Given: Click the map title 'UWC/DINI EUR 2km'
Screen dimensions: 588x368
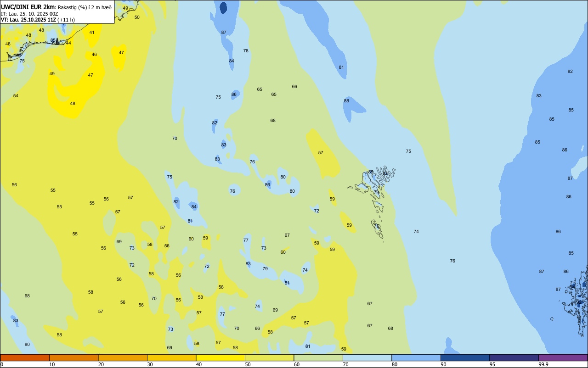Looking at the screenshot, I should tap(28, 6).
